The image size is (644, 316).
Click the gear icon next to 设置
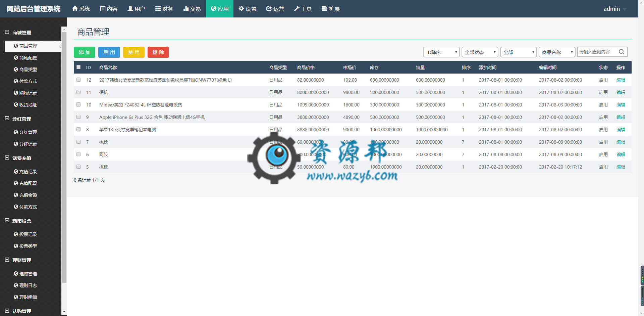pos(241,8)
